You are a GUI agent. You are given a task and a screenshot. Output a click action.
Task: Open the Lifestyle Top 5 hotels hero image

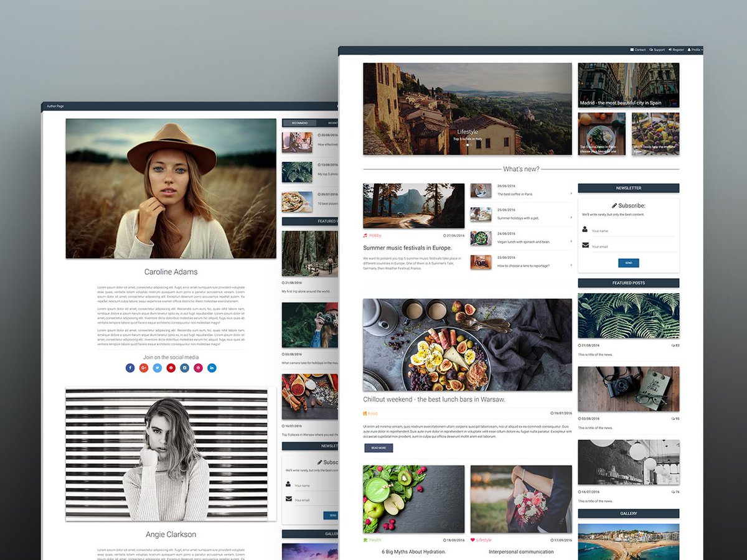(467, 109)
